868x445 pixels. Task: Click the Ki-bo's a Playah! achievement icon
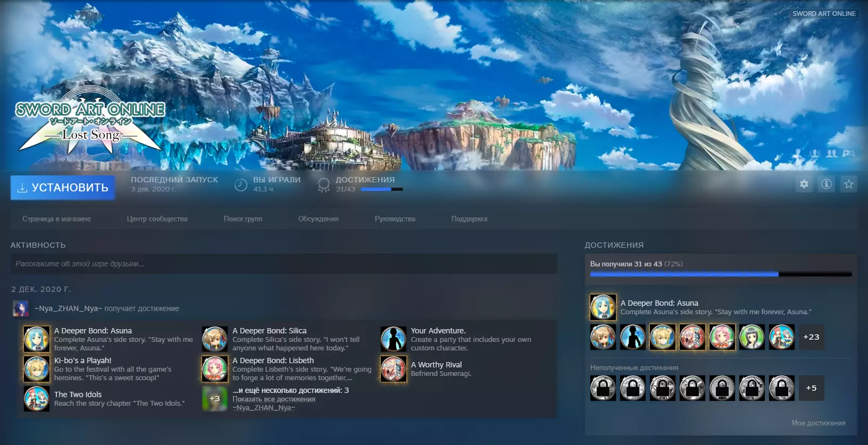(x=37, y=369)
